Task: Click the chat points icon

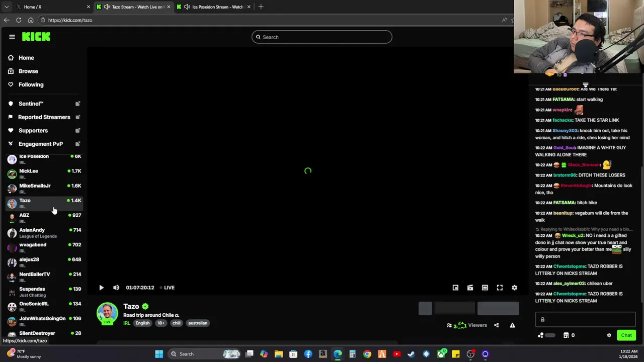Action: coord(541,335)
